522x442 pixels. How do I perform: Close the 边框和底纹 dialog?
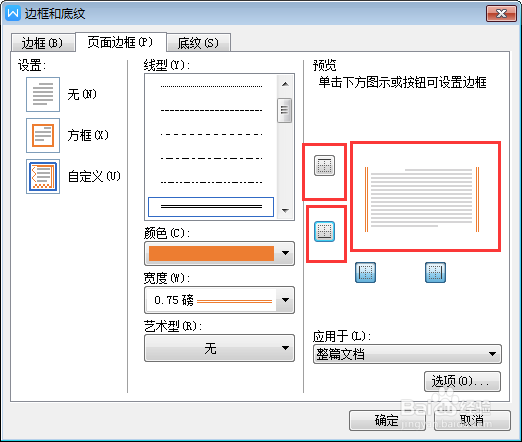click(x=501, y=14)
